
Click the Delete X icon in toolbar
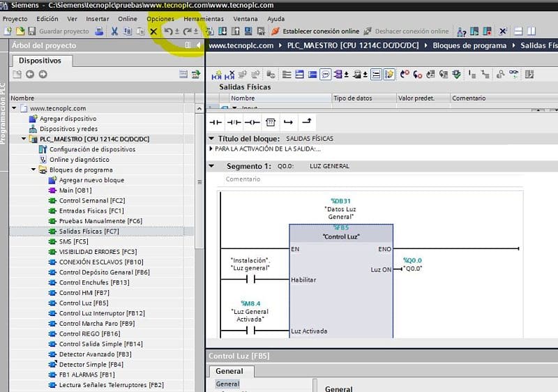(x=153, y=31)
